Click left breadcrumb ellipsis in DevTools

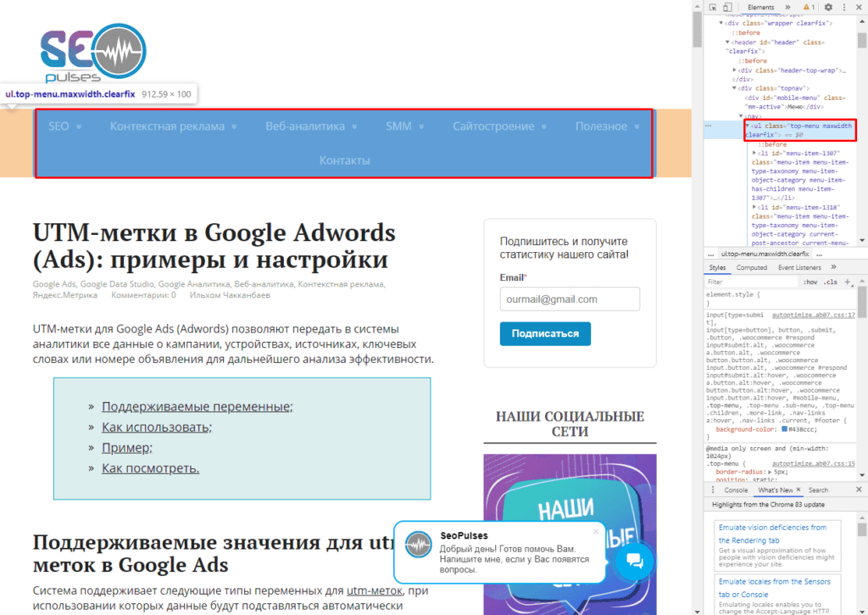[711, 254]
